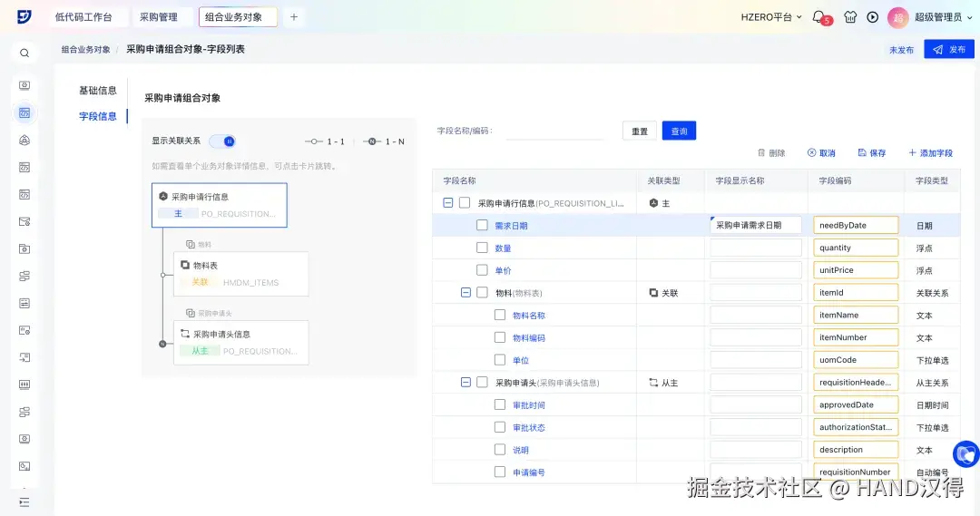980x516 pixels.
Task: Open the topmost sidebar icon below search
Action: [x=24, y=85]
